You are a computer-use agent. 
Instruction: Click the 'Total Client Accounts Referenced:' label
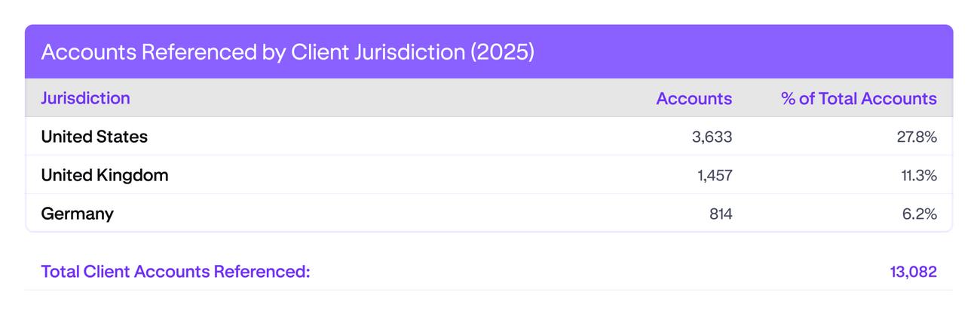click(x=176, y=272)
